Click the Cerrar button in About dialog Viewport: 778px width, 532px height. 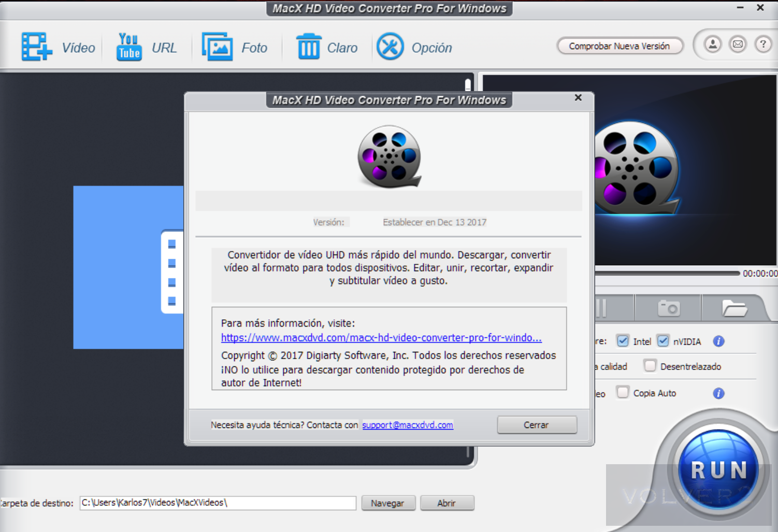click(x=537, y=425)
